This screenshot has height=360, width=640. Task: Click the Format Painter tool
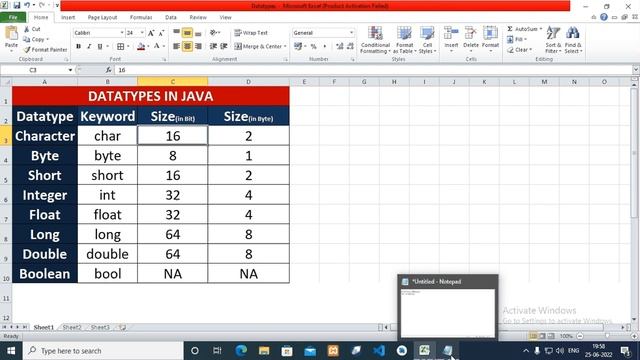(45, 49)
